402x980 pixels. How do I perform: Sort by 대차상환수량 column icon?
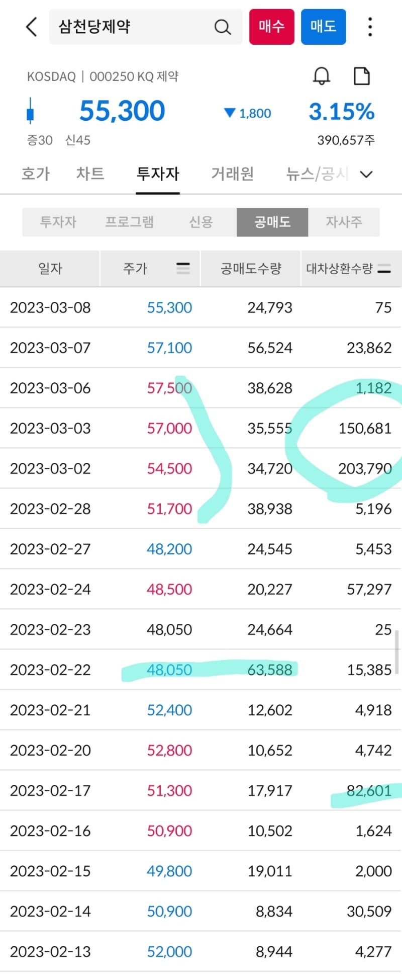click(384, 268)
